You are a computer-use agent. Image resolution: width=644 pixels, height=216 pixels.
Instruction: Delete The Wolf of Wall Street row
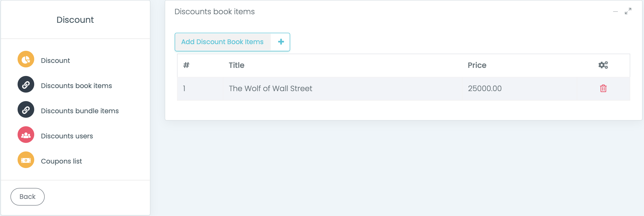click(603, 88)
